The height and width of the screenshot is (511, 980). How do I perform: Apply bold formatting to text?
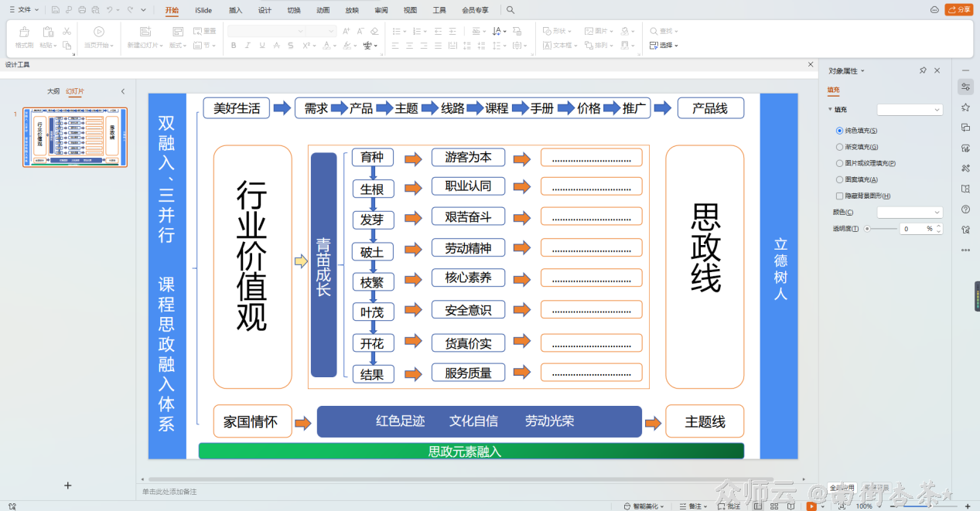tap(234, 46)
